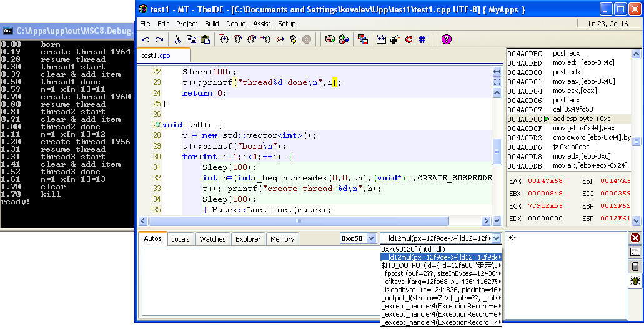Click the Paste clipboard icon
644x329 pixels.
point(204,39)
